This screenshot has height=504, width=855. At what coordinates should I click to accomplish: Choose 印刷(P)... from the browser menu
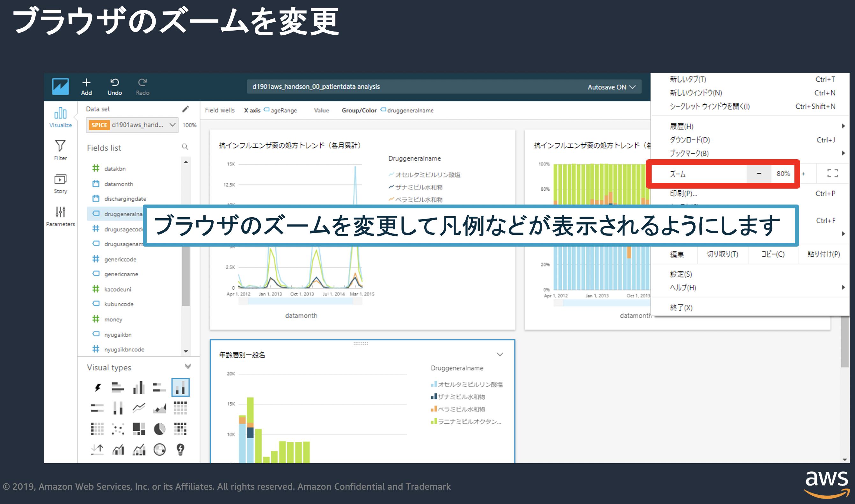pyautogui.click(x=683, y=194)
